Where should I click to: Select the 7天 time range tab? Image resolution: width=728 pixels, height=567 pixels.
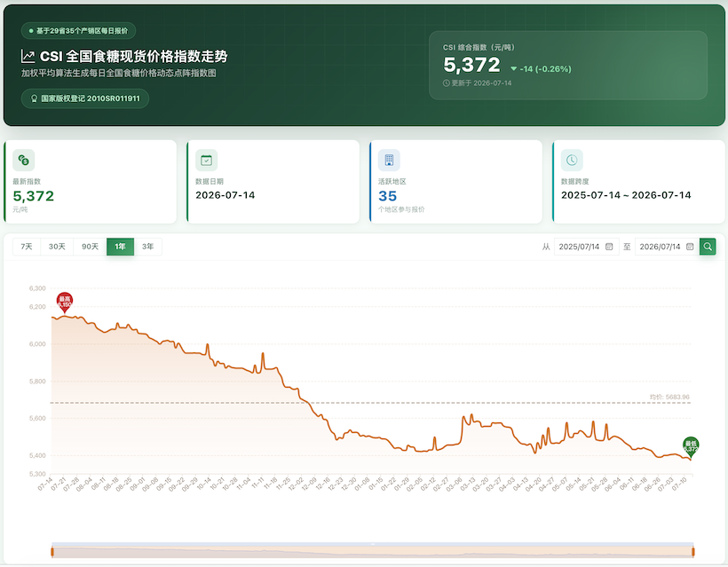(x=27, y=247)
